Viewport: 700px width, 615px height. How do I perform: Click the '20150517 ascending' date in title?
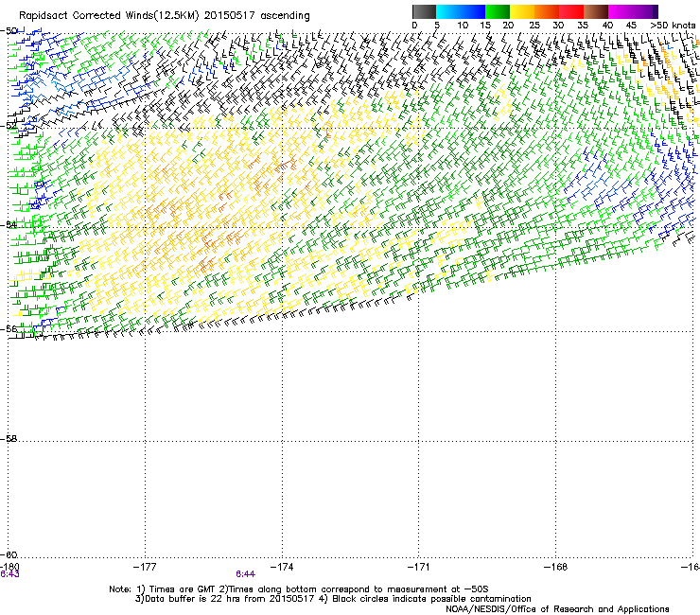[256, 16]
